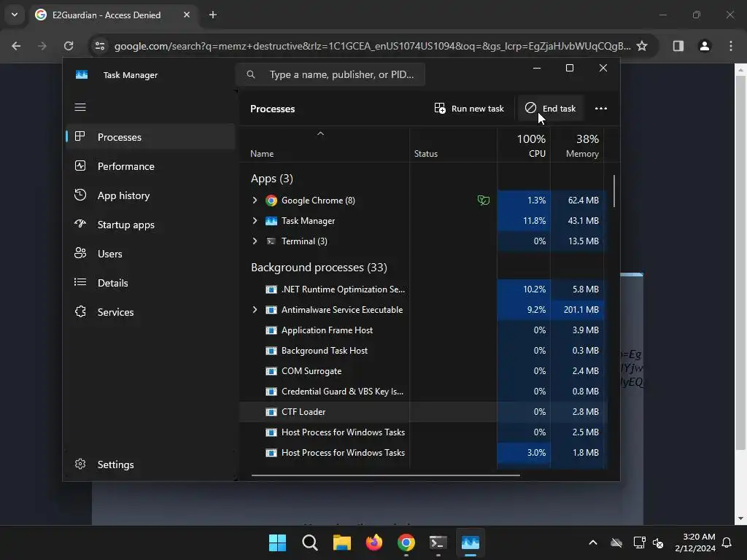Open App history page in sidebar
The width and height of the screenshot is (747, 560).
tap(150, 195)
